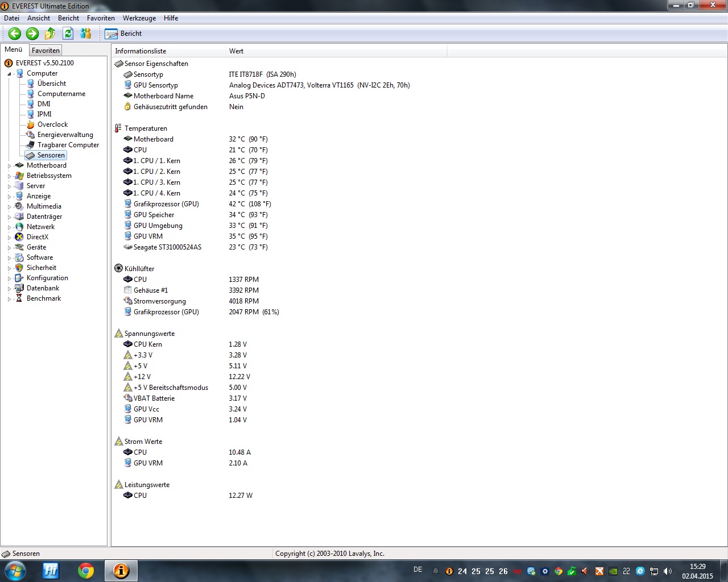
Task: Open the Windows Start button
Action: (x=15, y=571)
